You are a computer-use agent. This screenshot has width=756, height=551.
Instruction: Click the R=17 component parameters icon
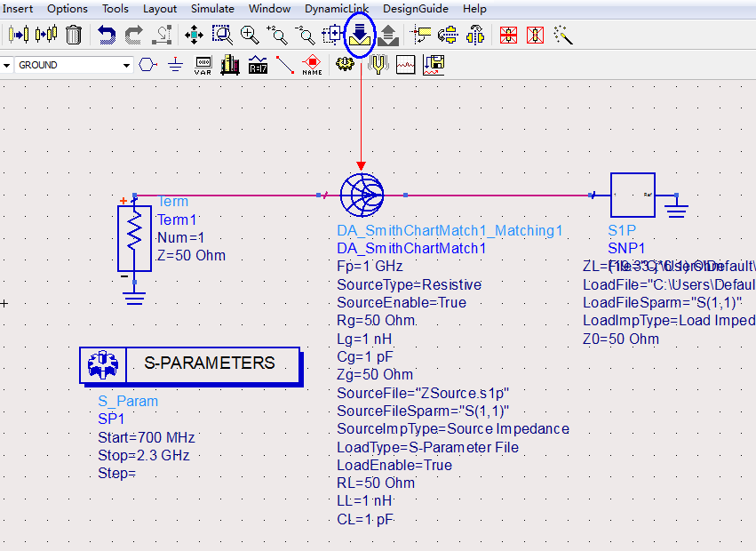click(258, 65)
